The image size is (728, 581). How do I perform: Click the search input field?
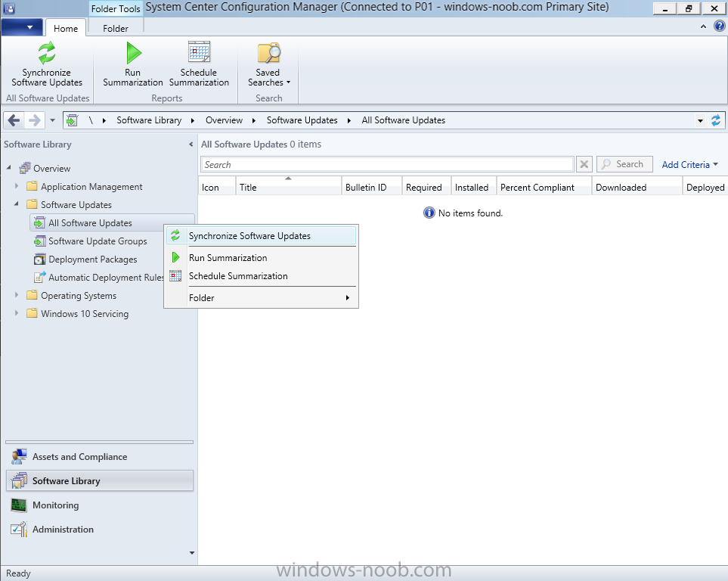pos(387,164)
